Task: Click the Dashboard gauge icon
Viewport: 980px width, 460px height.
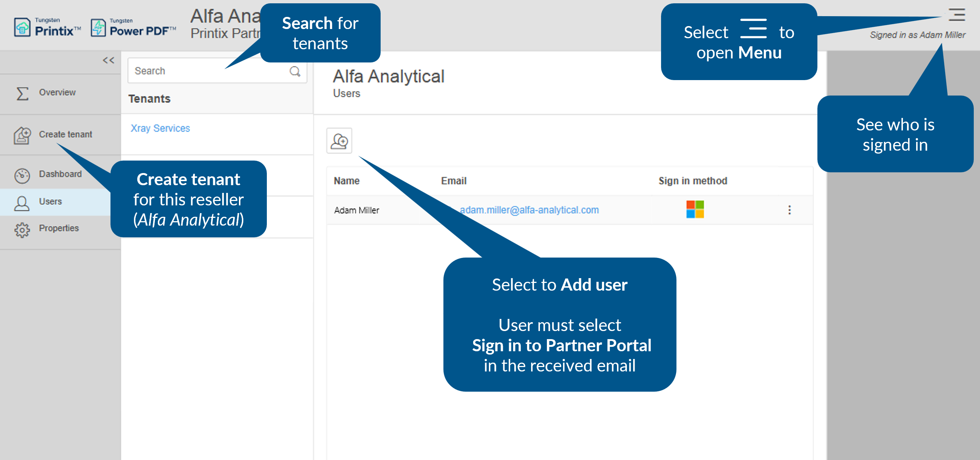Action: [22, 175]
